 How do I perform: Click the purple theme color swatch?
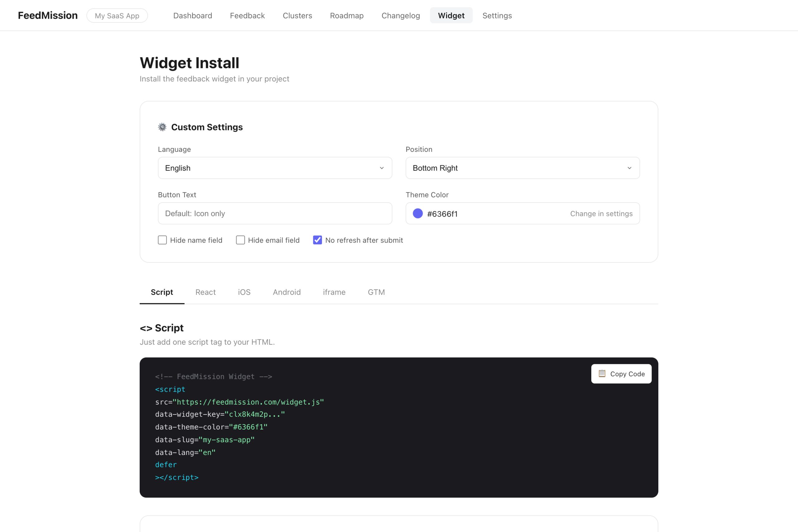tap(417, 213)
